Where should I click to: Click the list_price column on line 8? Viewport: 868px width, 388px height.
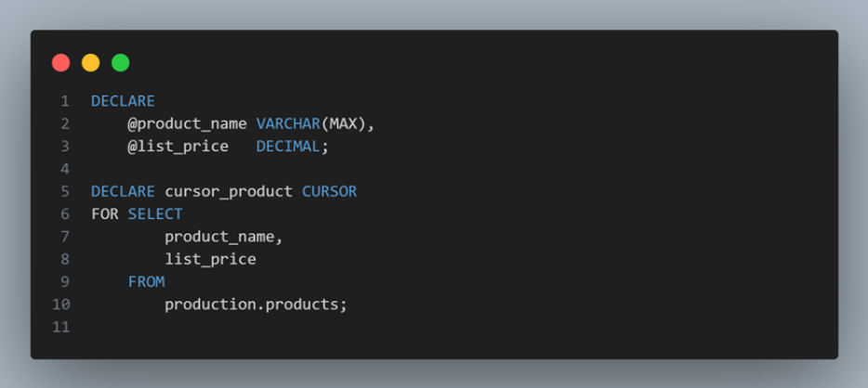pos(210,259)
